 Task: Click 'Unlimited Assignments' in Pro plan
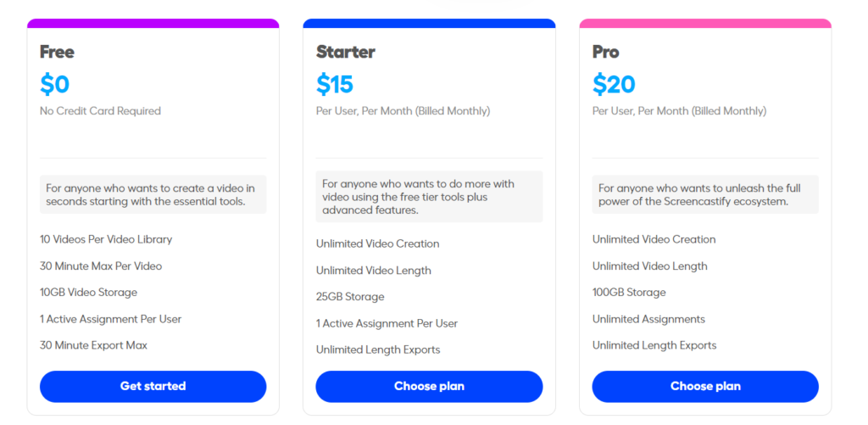[648, 319]
